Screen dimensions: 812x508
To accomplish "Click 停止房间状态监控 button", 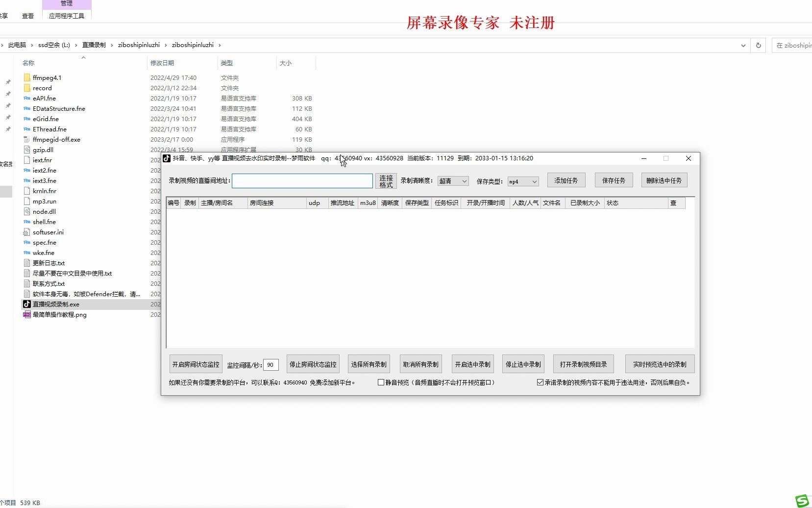I will pyautogui.click(x=313, y=364).
